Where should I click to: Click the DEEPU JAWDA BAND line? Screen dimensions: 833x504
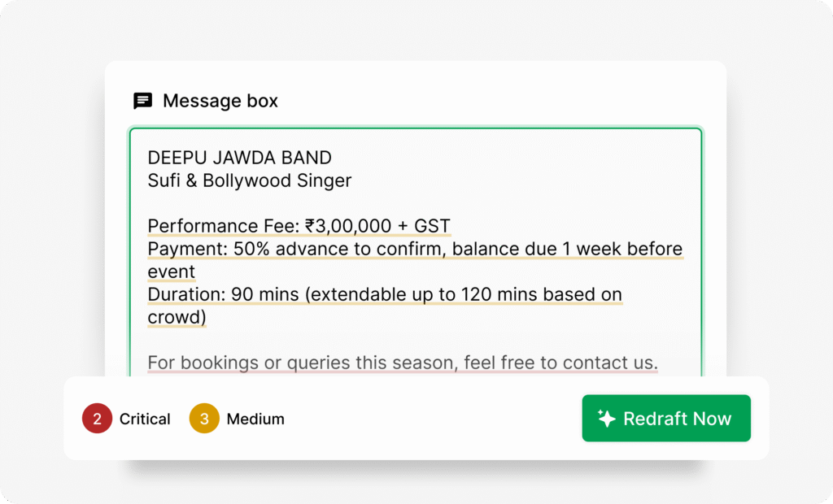pyautogui.click(x=239, y=158)
